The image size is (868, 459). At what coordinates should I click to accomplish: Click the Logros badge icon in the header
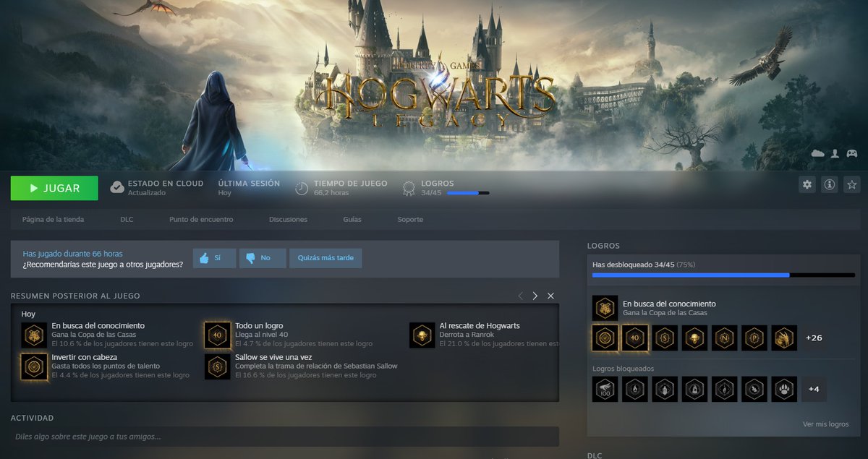tap(409, 189)
